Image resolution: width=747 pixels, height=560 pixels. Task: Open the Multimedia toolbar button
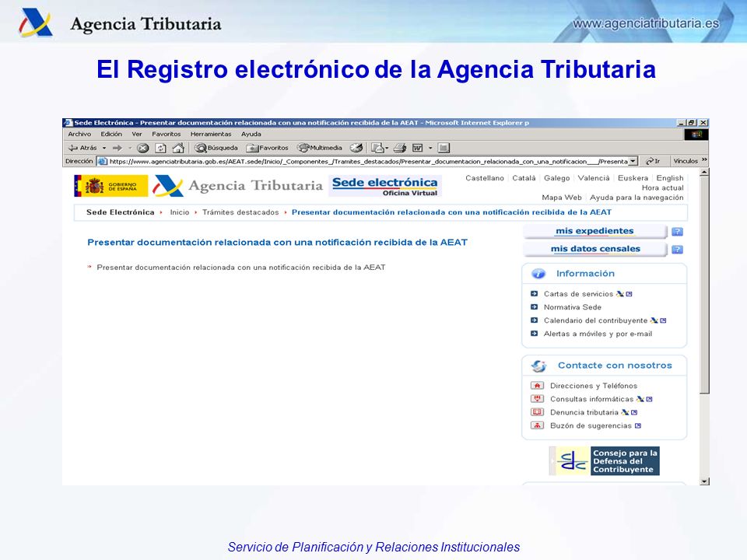pos(320,148)
